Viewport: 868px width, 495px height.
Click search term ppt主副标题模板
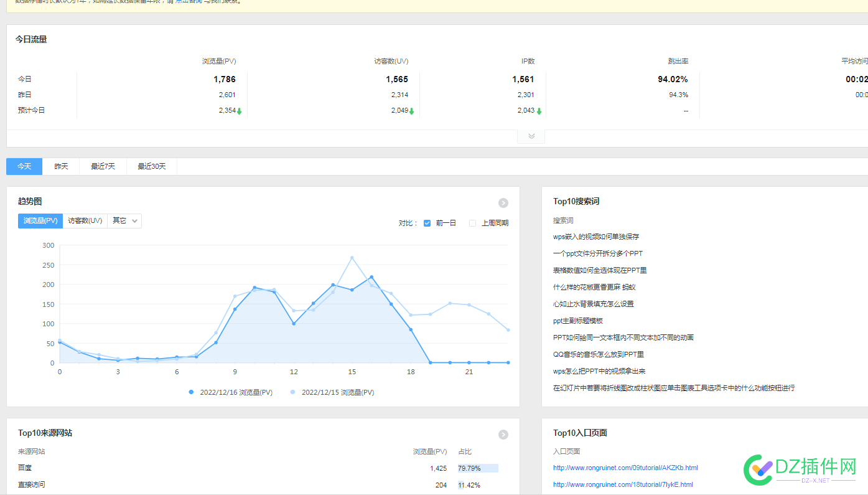[578, 321]
